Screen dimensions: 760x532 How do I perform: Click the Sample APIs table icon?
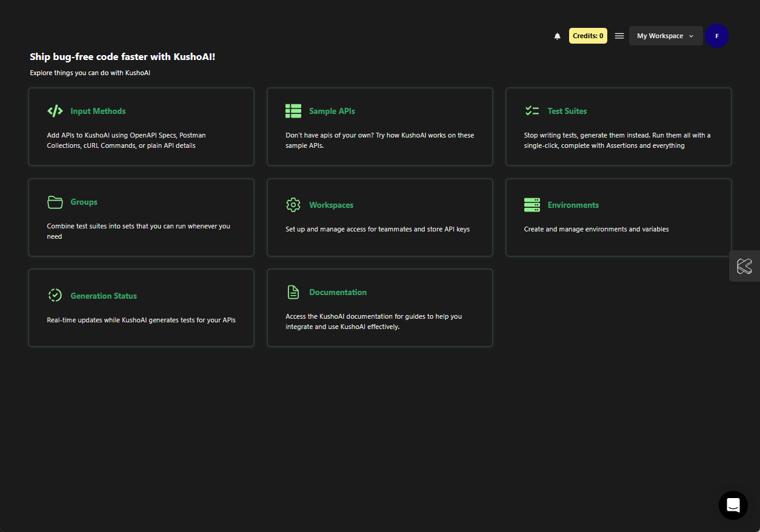point(293,111)
